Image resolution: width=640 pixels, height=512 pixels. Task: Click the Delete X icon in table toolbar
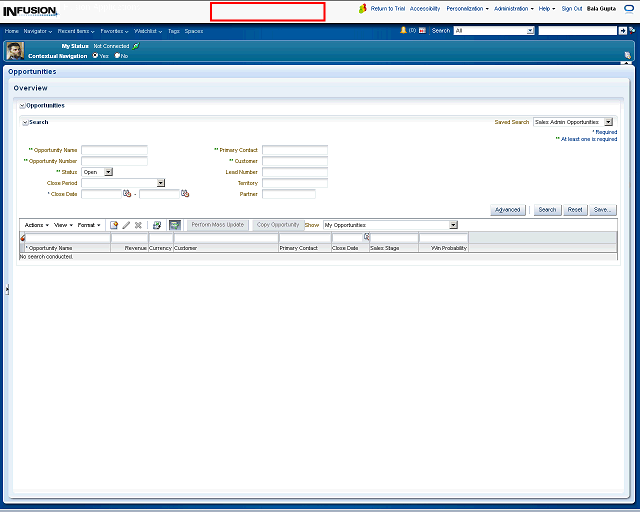pyautogui.click(x=138, y=225)
